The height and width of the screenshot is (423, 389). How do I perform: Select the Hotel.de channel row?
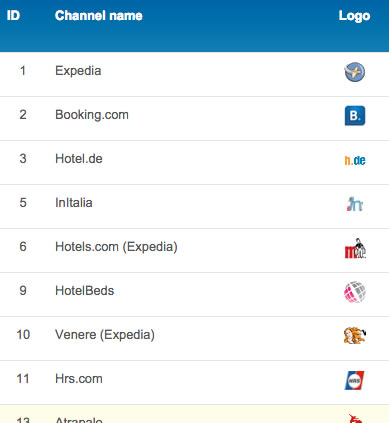click(194, 162)
